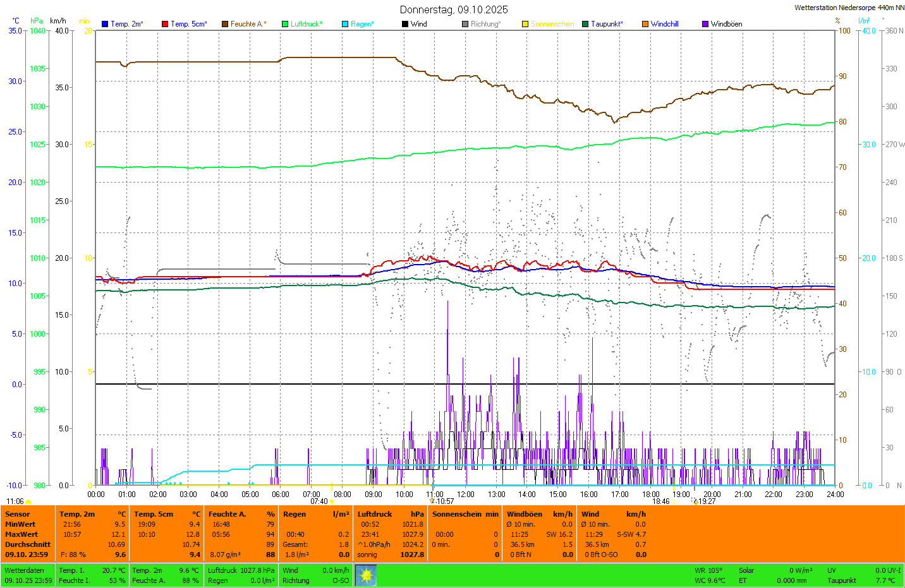The height and width of the screenshot is (588, 905).
Task: Click the blue Temp. 2m legend square
Action: point(105,24)
